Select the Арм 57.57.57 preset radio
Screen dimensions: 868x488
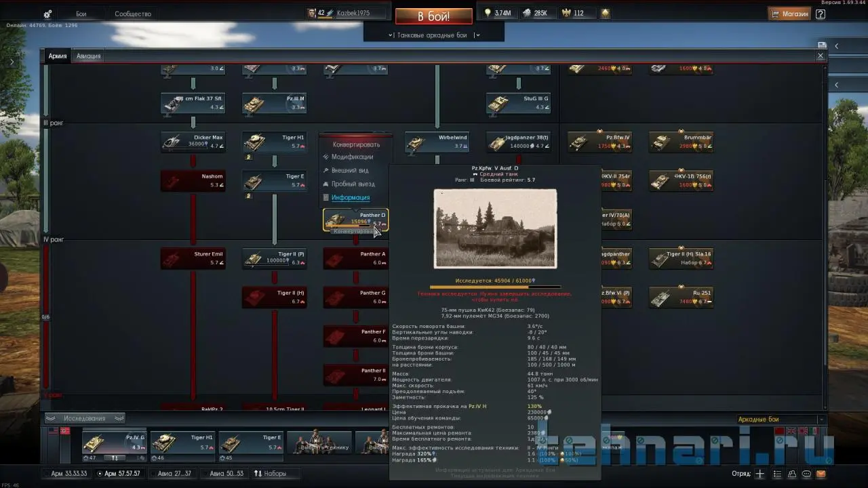(119, 474)
